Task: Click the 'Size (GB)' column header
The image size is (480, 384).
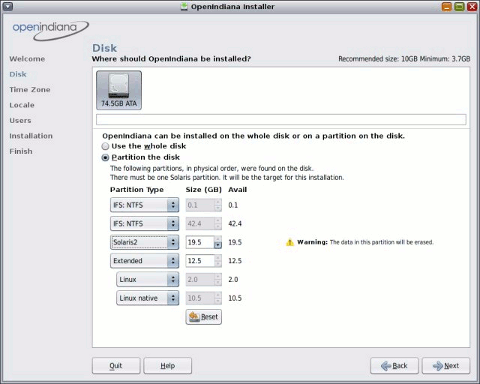Action: 203,190
